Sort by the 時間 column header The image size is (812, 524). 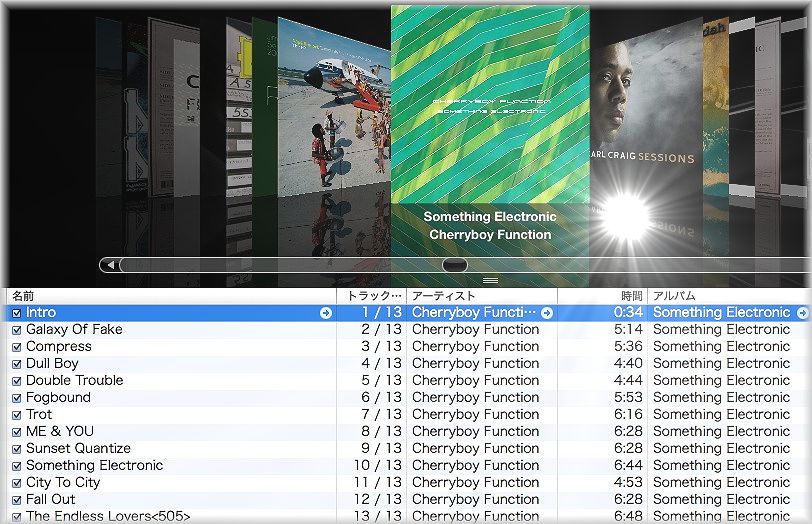(603, 296)
